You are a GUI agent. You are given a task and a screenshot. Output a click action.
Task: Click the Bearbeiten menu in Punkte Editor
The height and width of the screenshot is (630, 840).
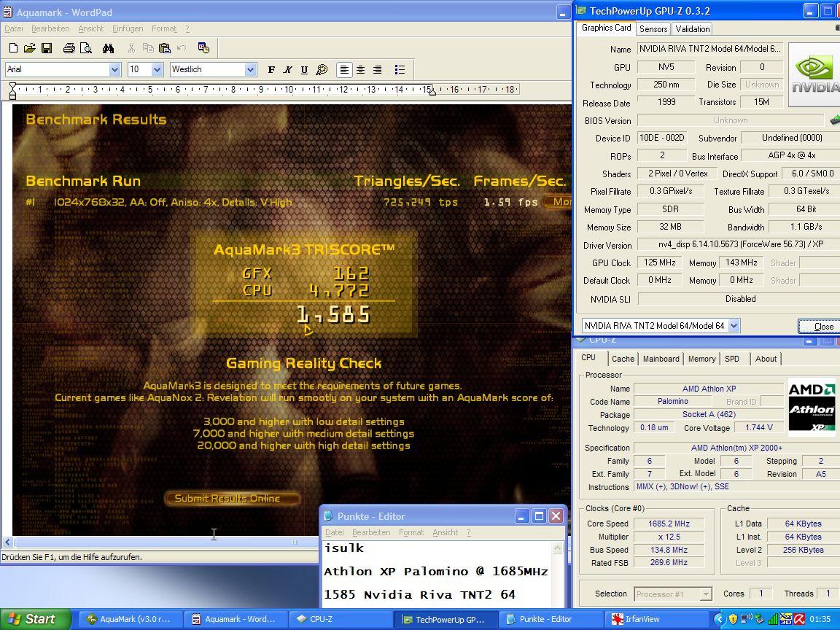click(x=370, y=532)
